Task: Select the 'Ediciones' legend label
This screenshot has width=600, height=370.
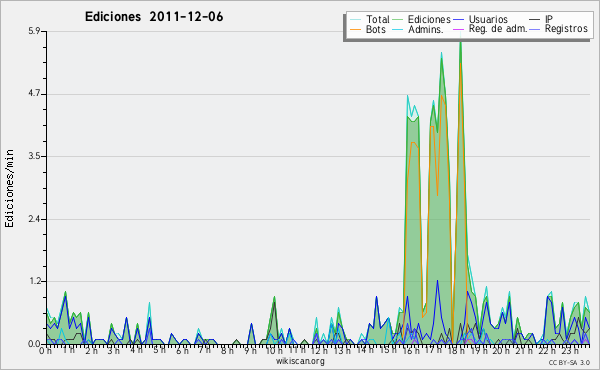Action: [429, 19]
